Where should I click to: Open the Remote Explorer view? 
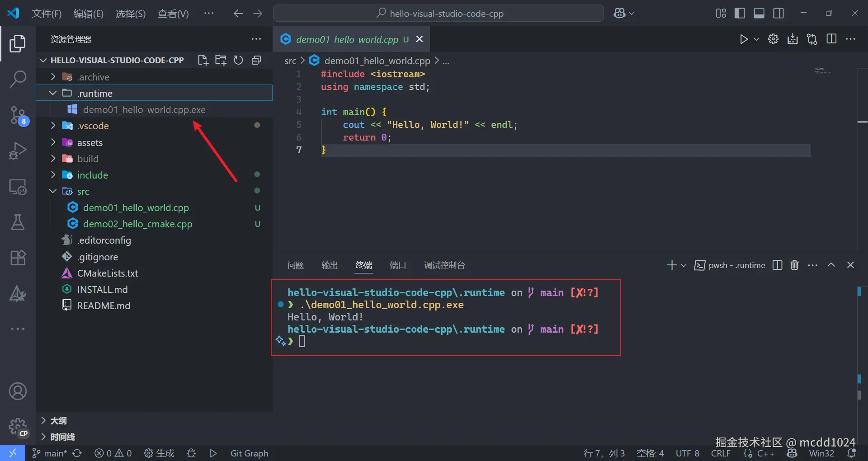coord(18,187)
